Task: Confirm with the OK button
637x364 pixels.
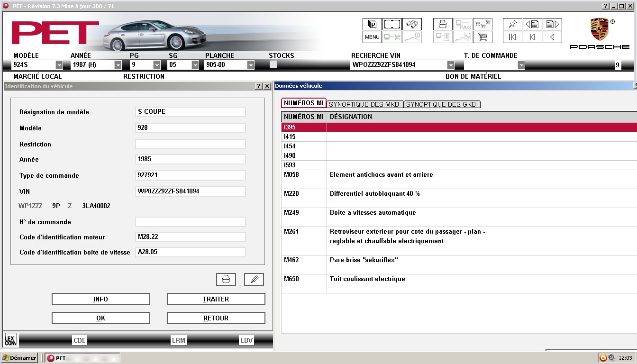Action: pos(101,318)
